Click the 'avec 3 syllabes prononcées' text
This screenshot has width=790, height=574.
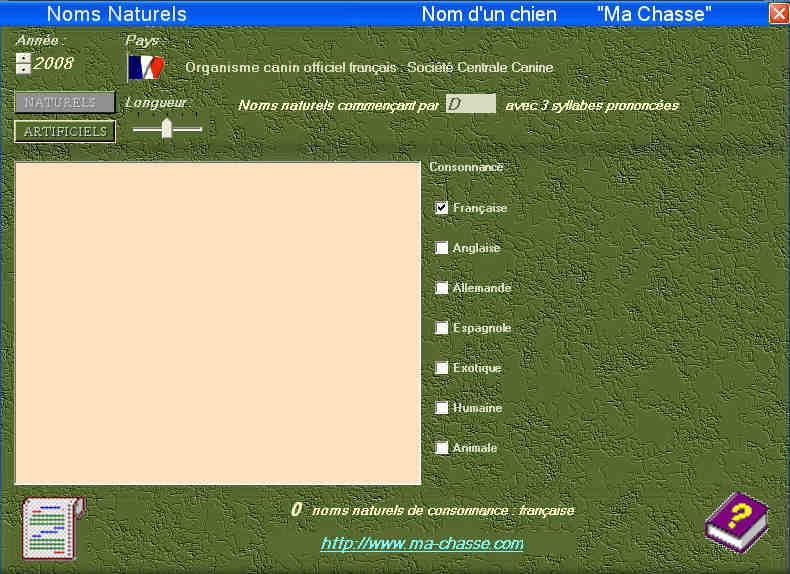[x=592, y=105]
